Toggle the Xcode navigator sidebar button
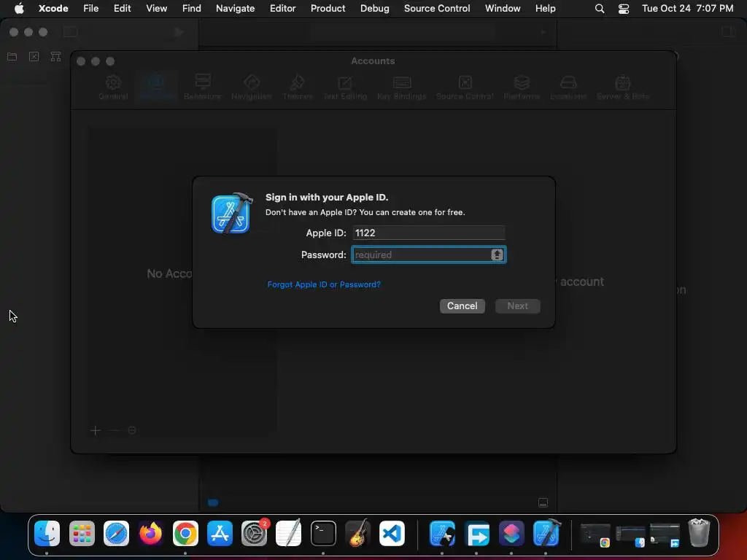The image size is (747, 560). point(71,32)
